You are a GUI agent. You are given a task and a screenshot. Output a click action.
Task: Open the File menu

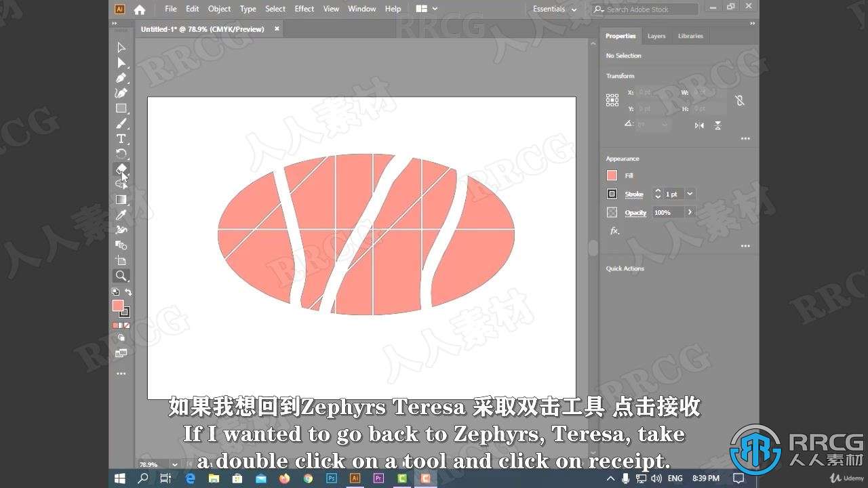171,9
